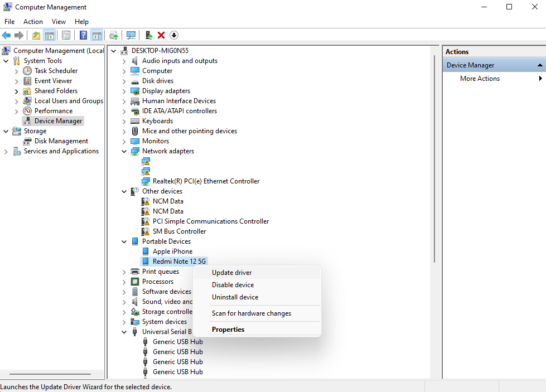Collapse the System Tools tree node
Viewport: 546px width, 392px height.
coord(6,61)
